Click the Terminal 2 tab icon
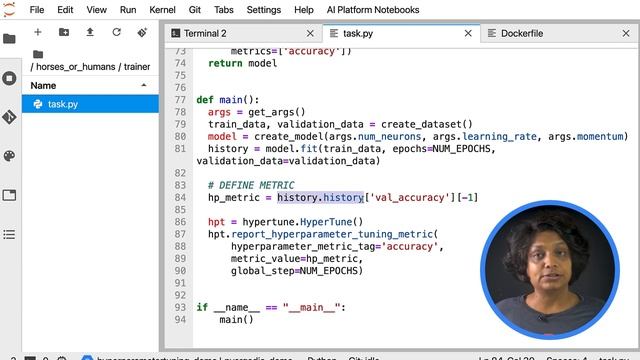 pyautogui.click(x=176, y=33)
